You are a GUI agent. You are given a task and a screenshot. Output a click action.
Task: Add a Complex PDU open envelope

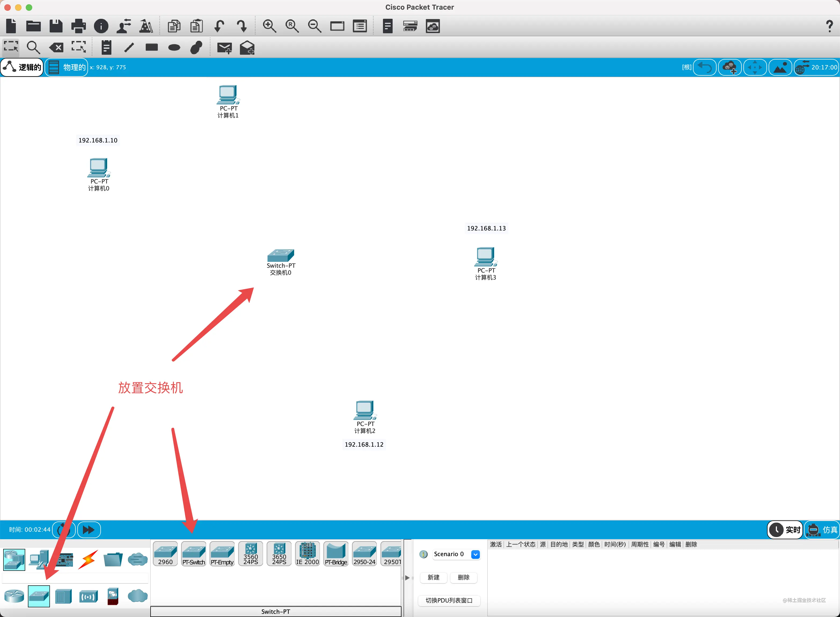coord(247,47)
